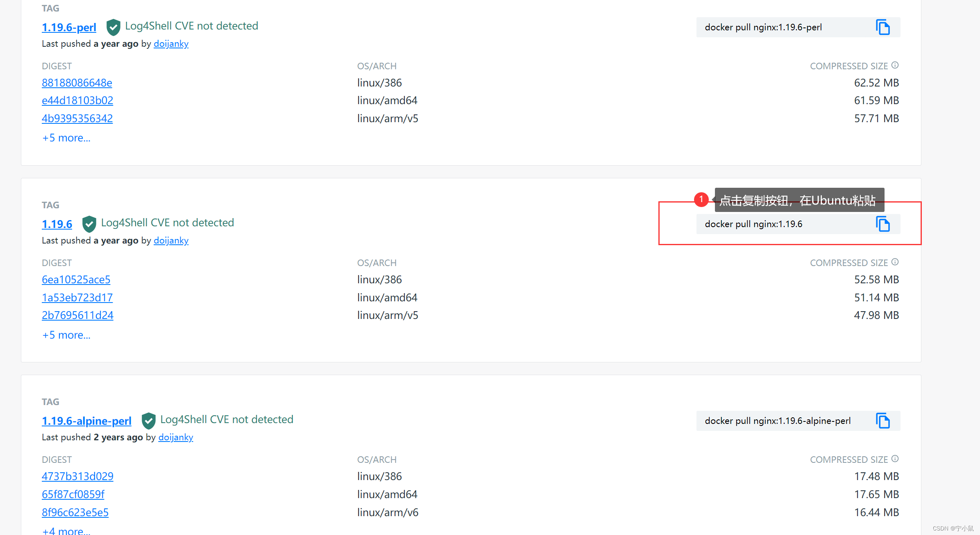Open digest 8f96c623e5e5
This screenshot has height=535, width=980.
click(x=75, y=512)
